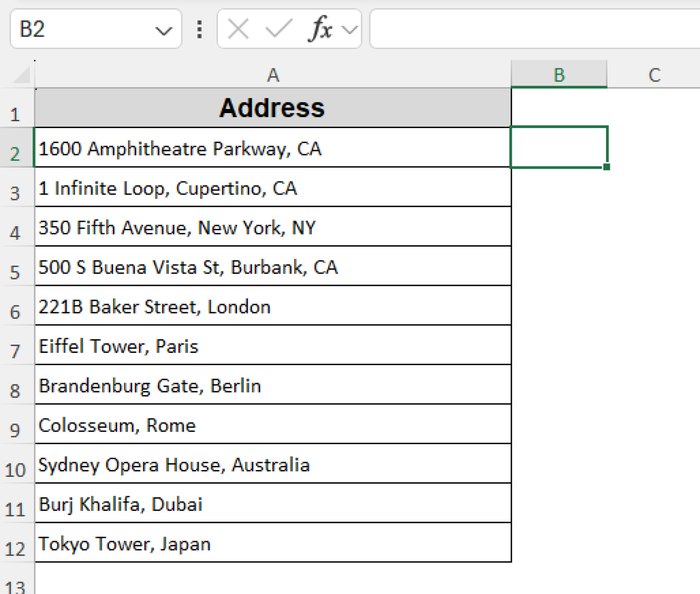Select column header C

click(x=654, y=74)
